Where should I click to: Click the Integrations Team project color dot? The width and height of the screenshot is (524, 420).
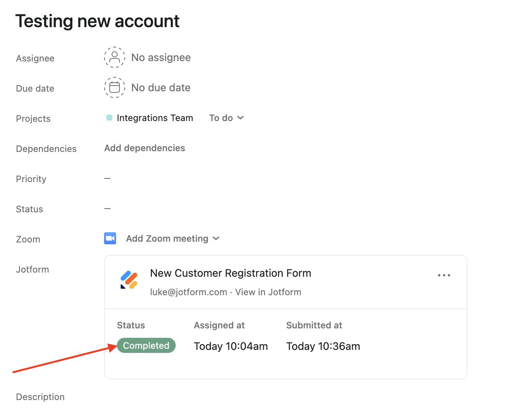click(109, 118)
